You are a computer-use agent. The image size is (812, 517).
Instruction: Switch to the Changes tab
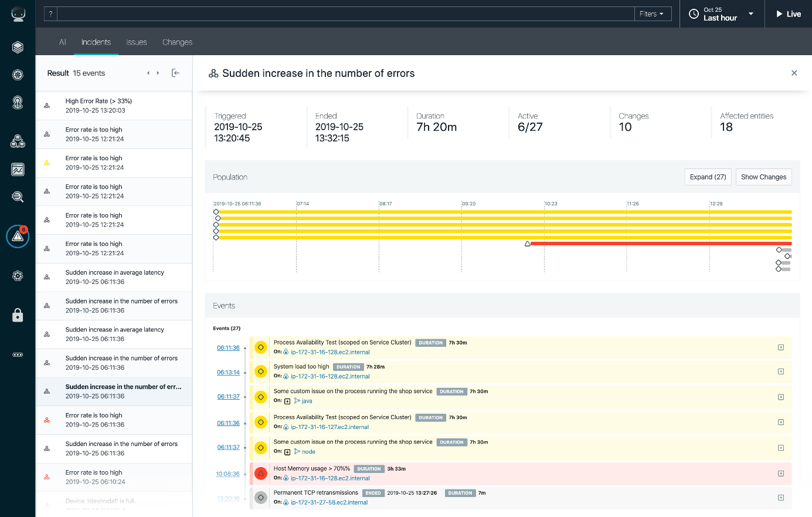point(177,42)
